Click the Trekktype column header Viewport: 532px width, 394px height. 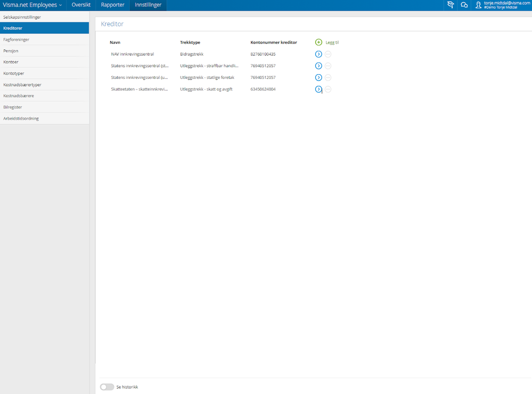click(x=190, y=43)
